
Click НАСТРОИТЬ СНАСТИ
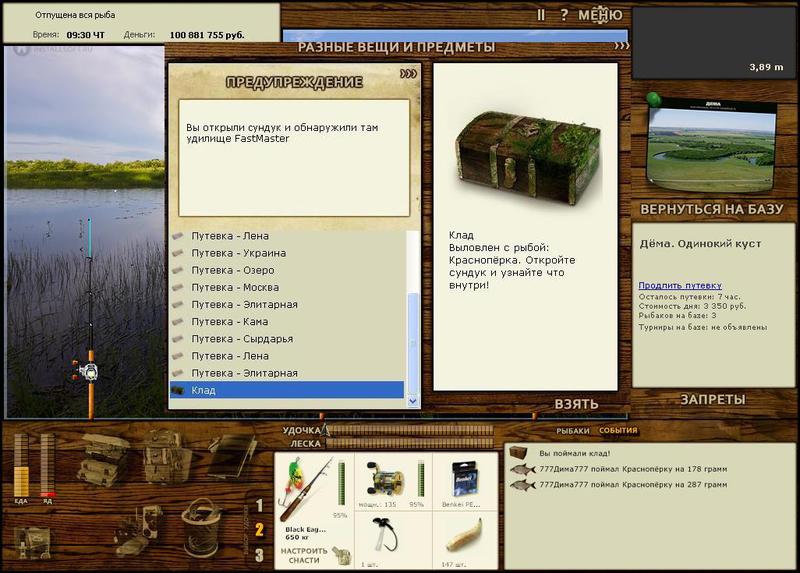(304, 555)
